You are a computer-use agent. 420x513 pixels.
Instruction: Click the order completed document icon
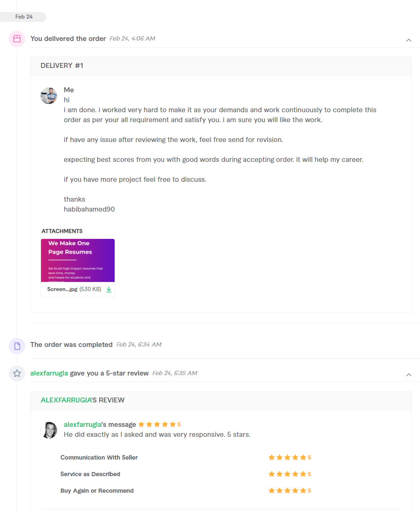(17, 346)
